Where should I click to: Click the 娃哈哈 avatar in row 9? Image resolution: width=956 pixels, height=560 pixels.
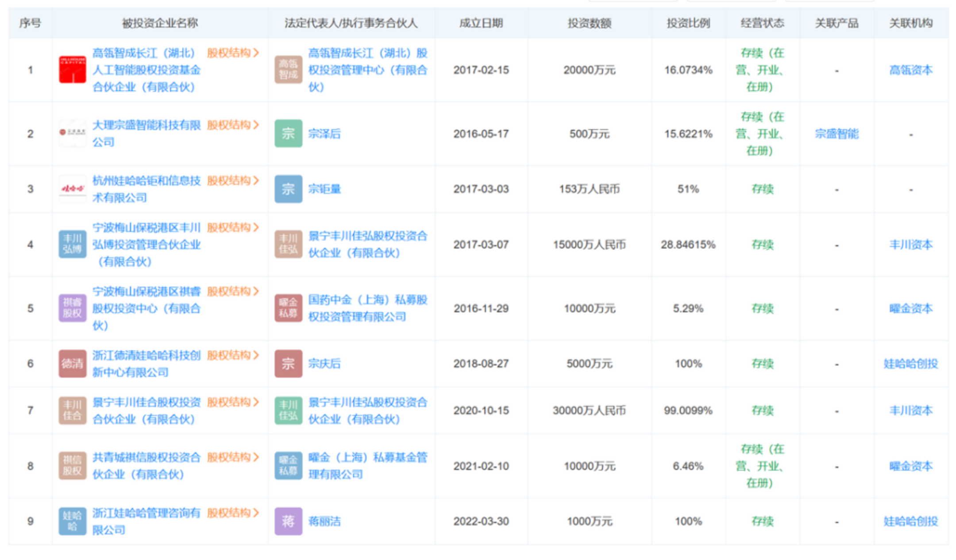point(73,521)
